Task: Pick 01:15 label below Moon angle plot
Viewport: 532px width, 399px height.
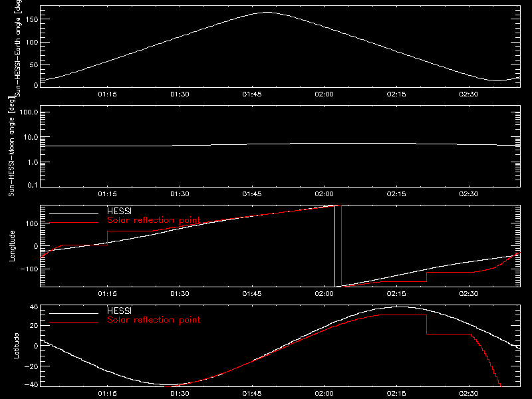Action: pyautogui.click(x=107, y=194)
